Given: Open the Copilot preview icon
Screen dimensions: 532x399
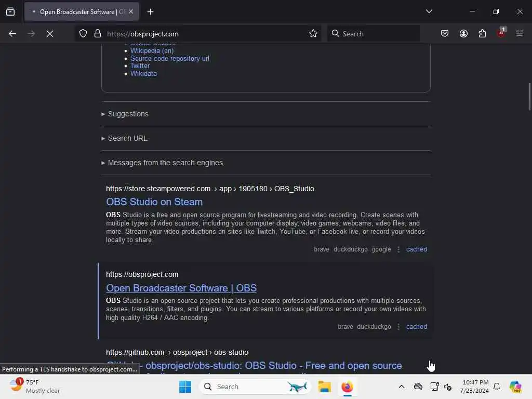Looking at the screenshot, I should point(515,387).
